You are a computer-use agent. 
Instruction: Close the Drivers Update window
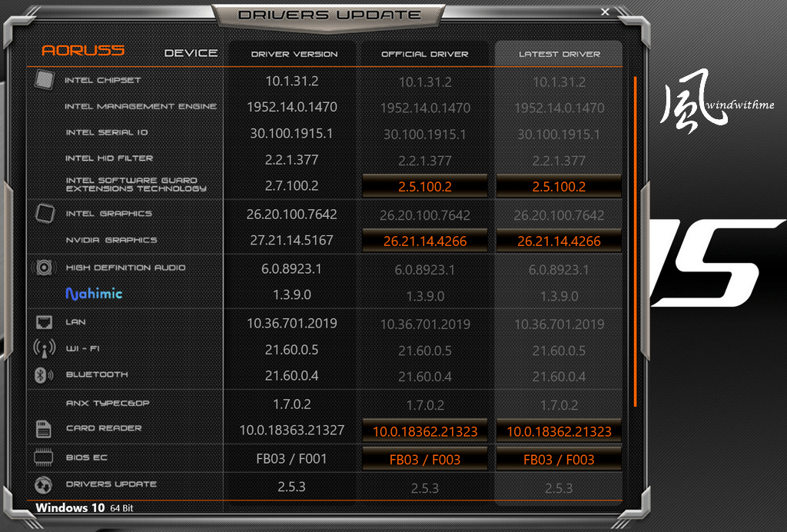tap(606, 12)
